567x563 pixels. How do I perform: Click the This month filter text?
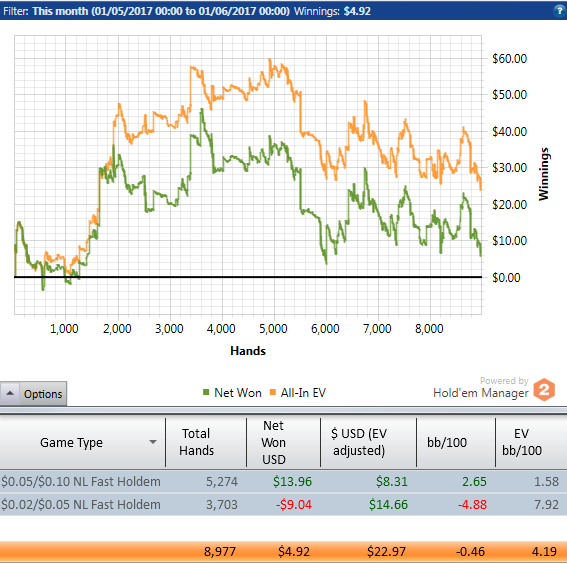161,11
